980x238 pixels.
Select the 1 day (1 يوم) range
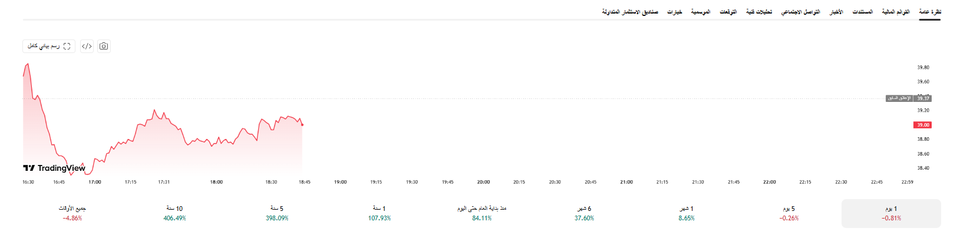tap(891, 213)
